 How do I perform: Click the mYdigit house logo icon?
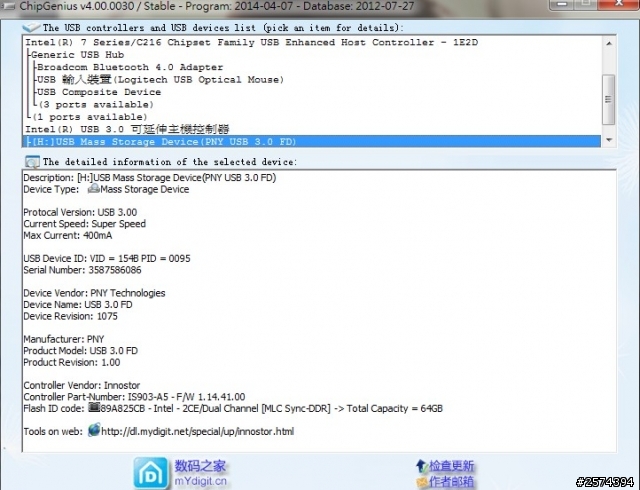pos(151,473)
